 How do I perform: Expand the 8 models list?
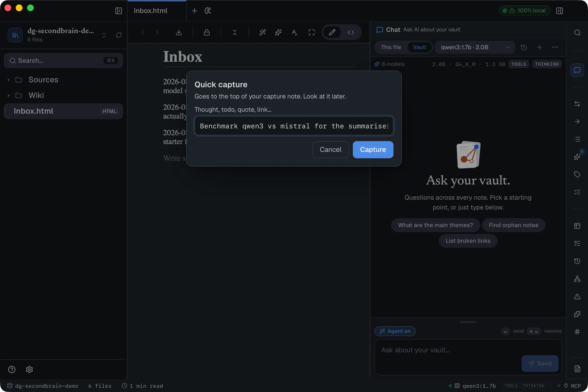(x=389, y=64)
